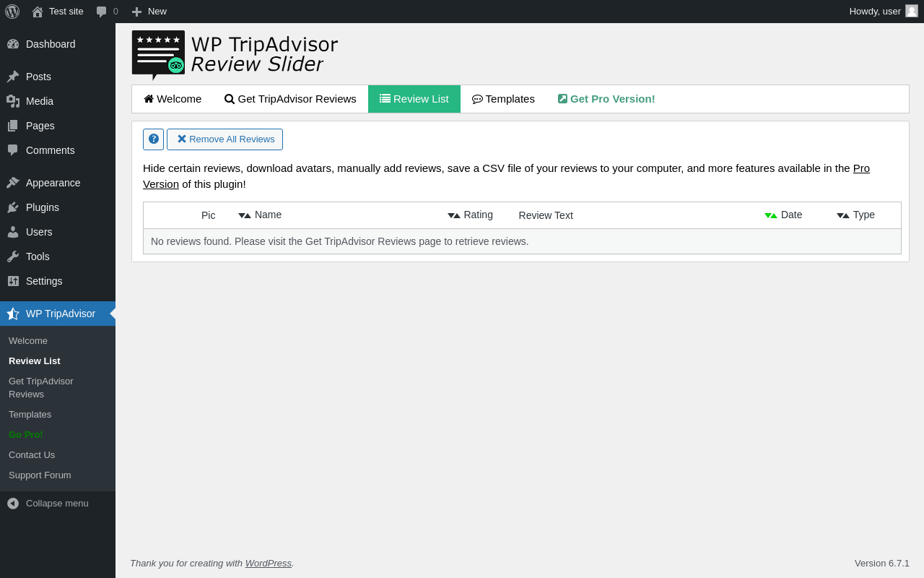
Task: Sort reviews by Type column arrows
Action: point(843,215)
